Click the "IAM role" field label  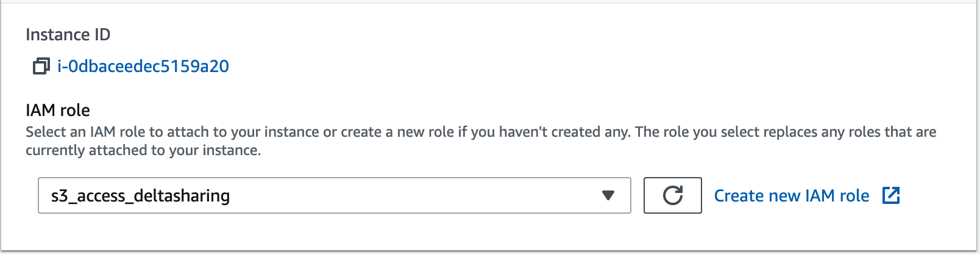click(58, 110)
